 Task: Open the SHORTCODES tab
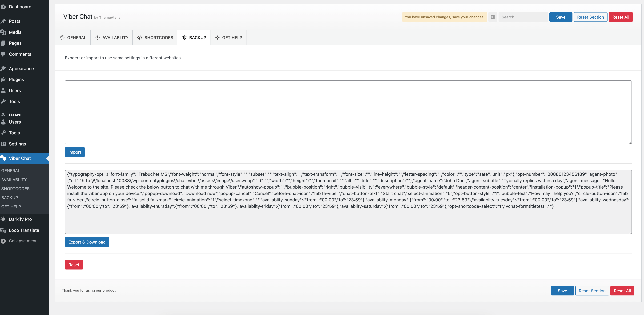click(x=155, y=37)
